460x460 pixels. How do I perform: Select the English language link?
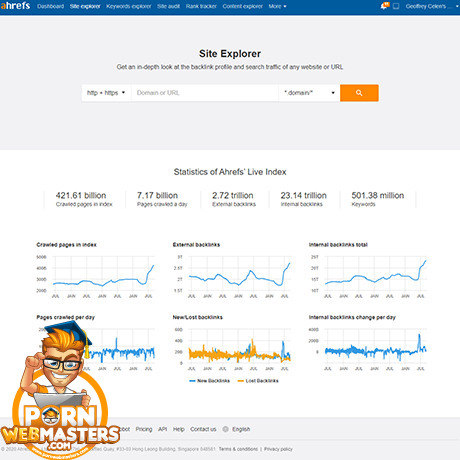coord(241,429)
